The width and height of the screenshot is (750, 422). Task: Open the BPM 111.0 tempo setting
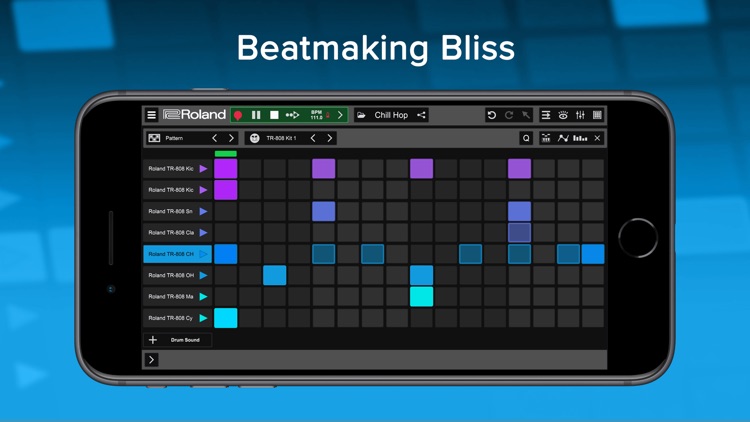click(x=316, y=115)
